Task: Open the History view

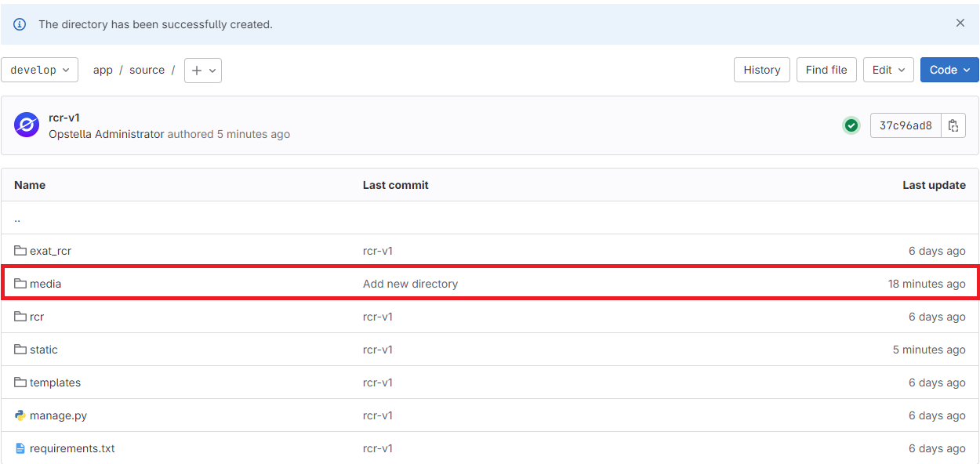Action: [x=762, y=70]
